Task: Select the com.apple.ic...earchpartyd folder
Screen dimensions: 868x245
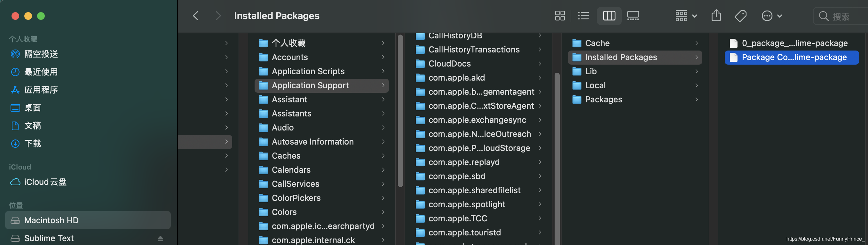Action: coord(321,226)
